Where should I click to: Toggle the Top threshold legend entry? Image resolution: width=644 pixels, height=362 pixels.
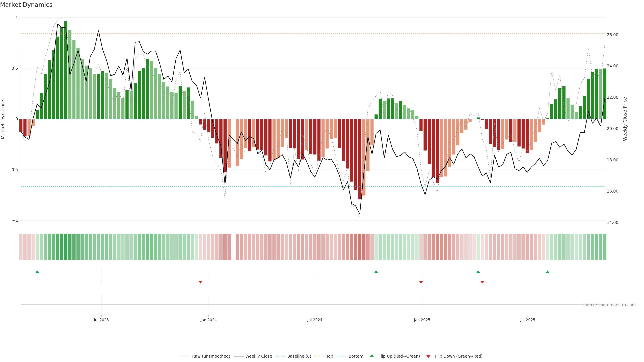tap(330, 356)
